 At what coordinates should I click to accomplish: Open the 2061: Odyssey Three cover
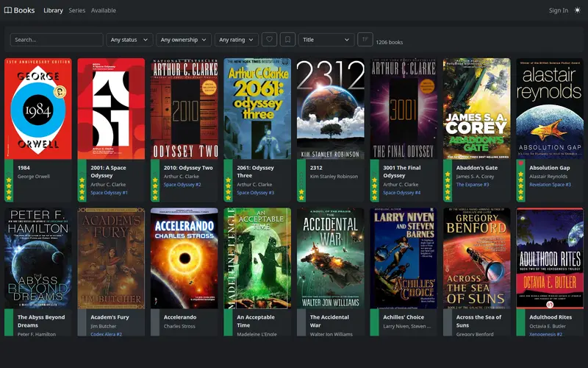[x=257, y=108]
